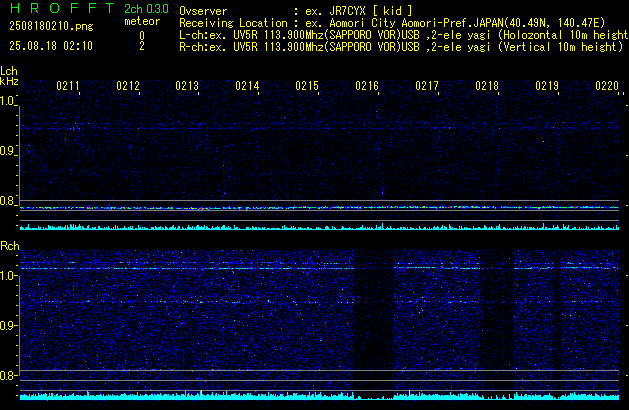This screenshot has width=629, height=410.
Task: Click the Receiving Location line
Action: pyautogui.click(x=392, y=23)
